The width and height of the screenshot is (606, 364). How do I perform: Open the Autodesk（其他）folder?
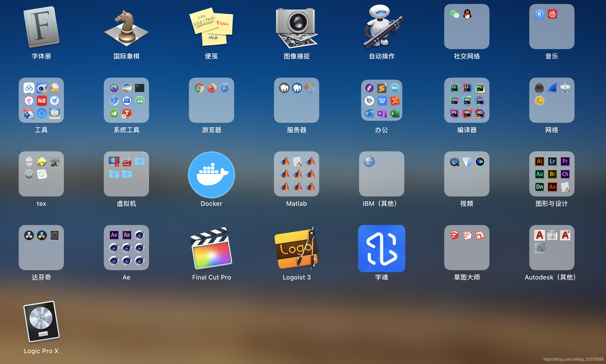coord(552,248)
